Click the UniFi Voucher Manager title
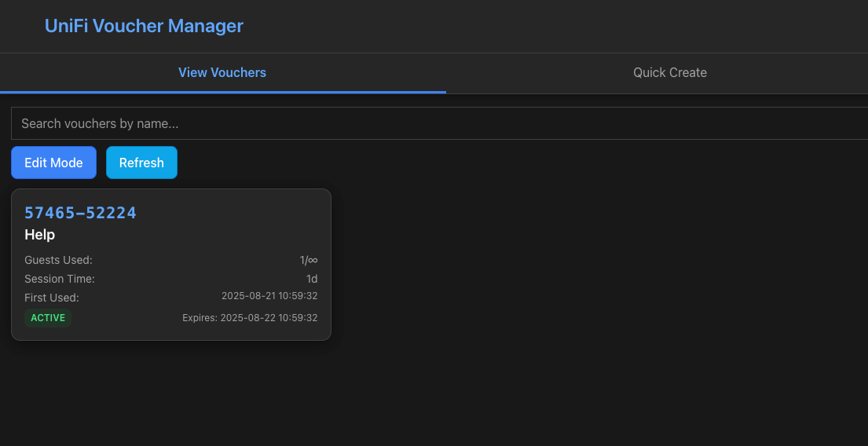The width and height of the screenshot is (868, 446). (144, 26)
